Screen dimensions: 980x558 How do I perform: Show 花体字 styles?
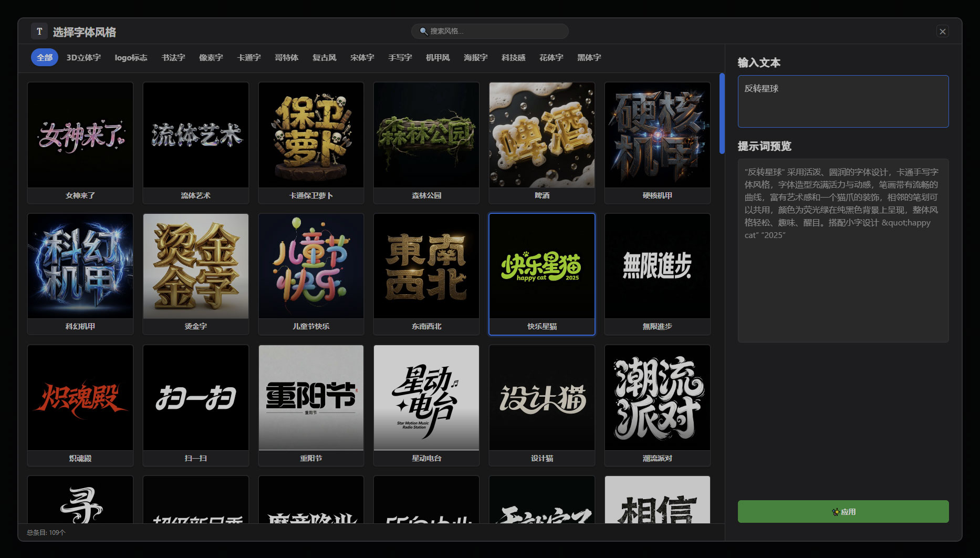click(x=551, y=58)
